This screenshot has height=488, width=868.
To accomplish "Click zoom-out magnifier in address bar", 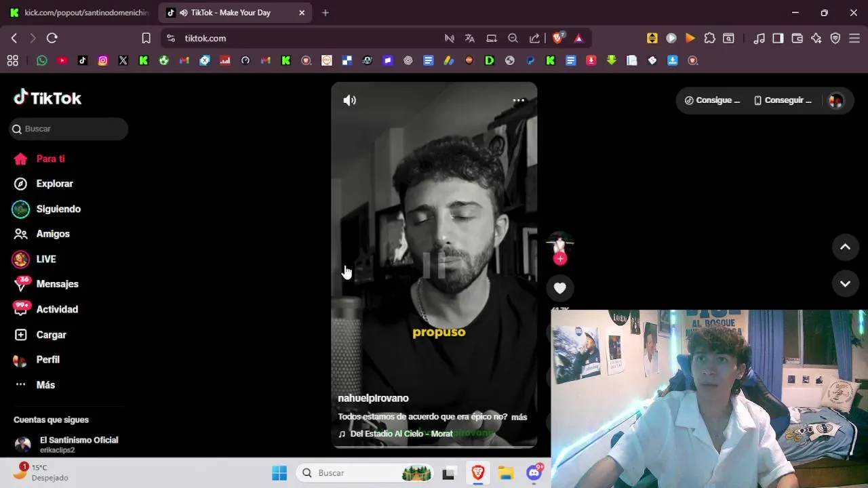I will (x=513, y=38).
